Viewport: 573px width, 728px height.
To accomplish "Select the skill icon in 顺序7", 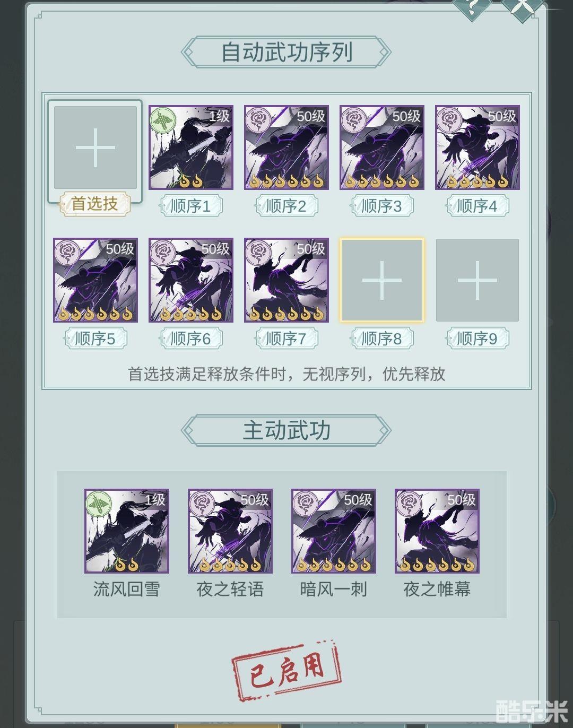I will 286,280.
